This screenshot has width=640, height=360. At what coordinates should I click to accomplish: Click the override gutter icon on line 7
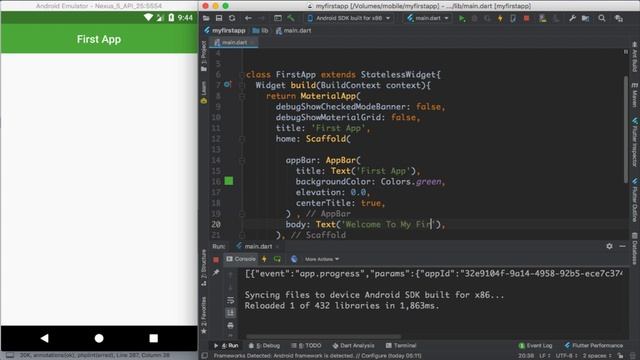coord(227,84)
